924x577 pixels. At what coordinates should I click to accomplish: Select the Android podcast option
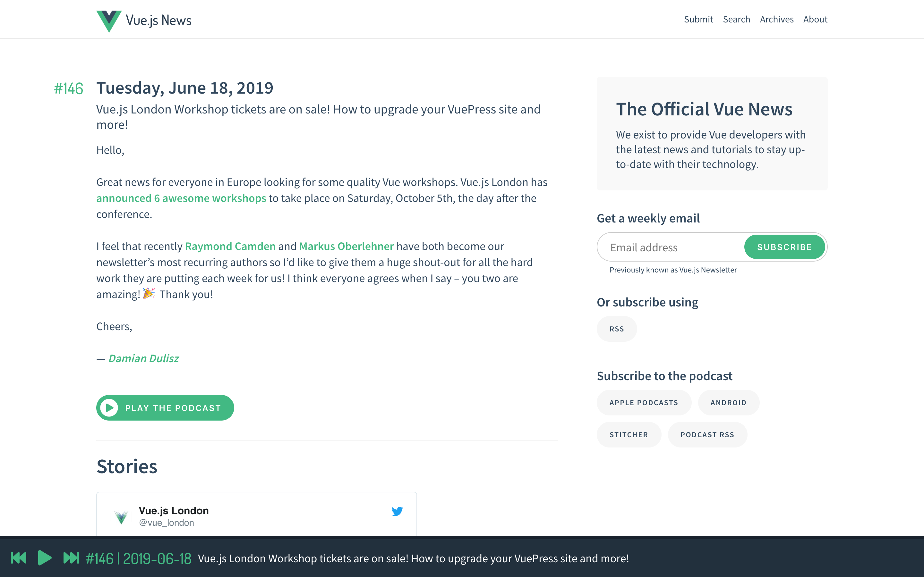(728, 402)
